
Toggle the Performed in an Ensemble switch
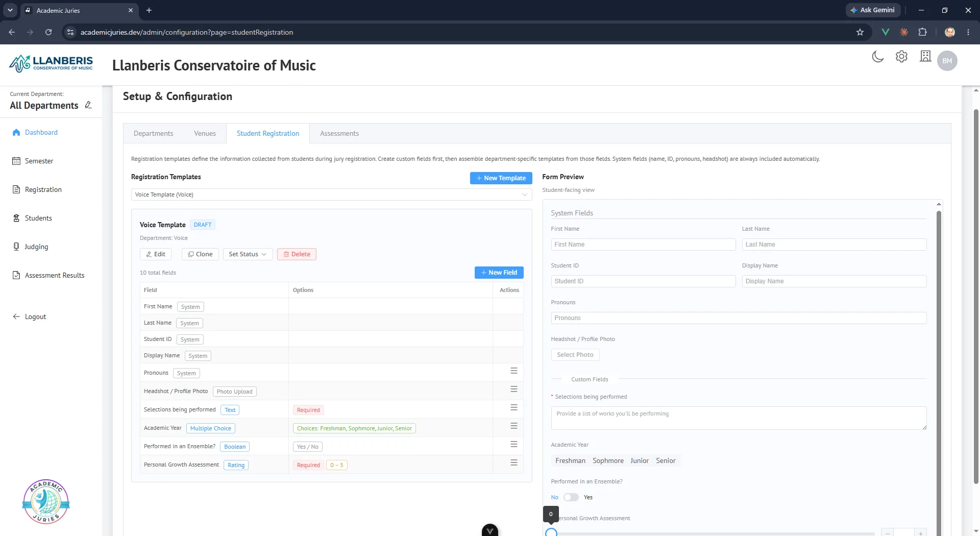tap(571, 497)
